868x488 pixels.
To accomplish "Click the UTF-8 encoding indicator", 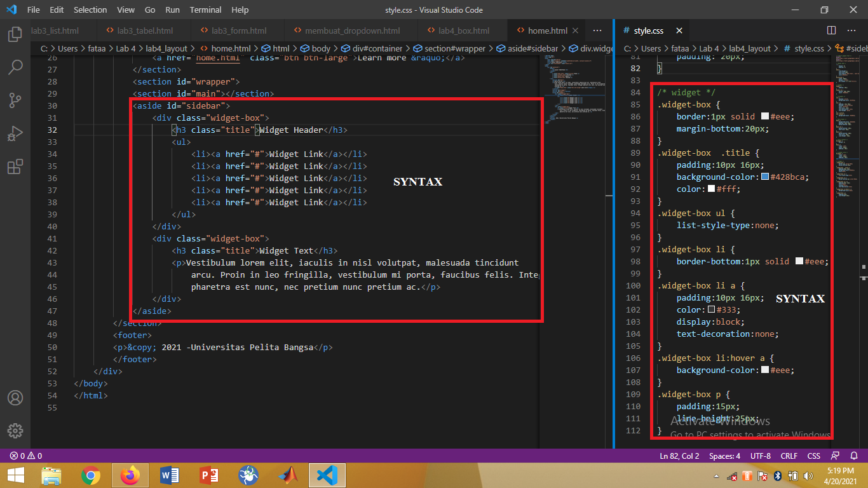I will [x=760, y=456].
